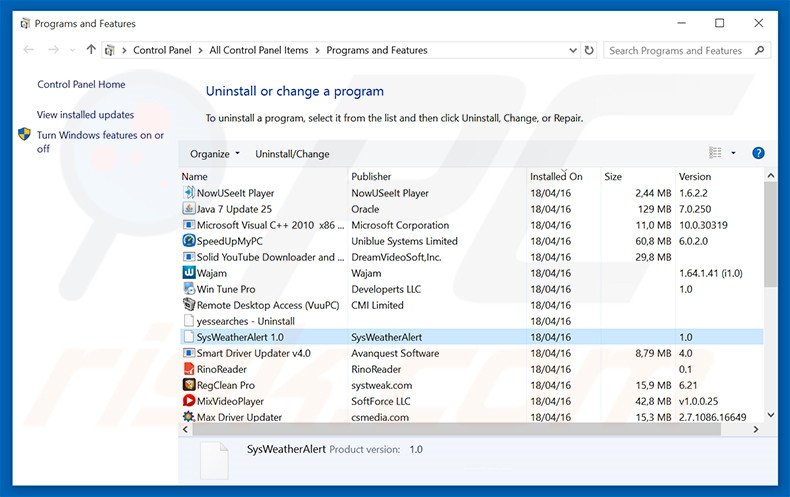
Task: Select the Developerts LLC publisher cell
Action: (x=386, y=289)
